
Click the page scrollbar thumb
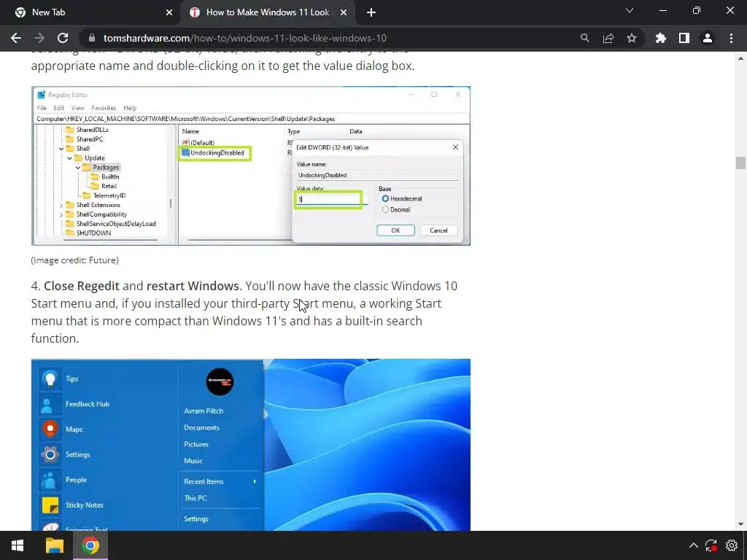[x=740, y=163]
